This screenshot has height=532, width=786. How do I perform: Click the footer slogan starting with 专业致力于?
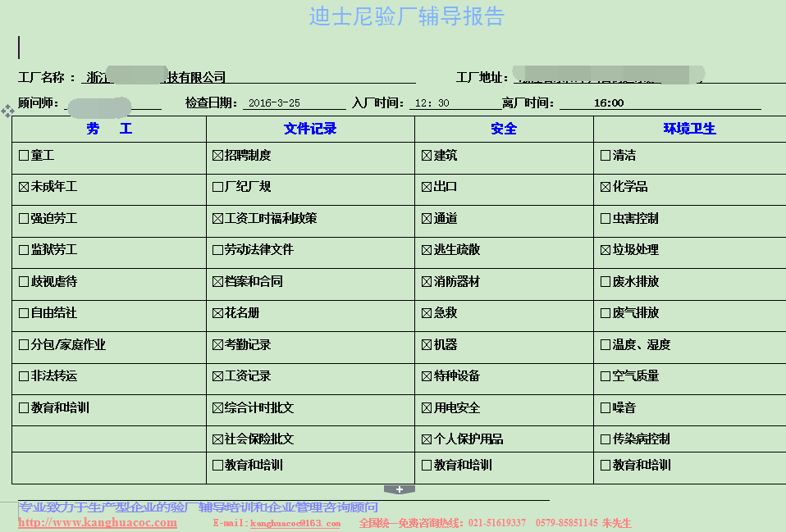point(198,507)
